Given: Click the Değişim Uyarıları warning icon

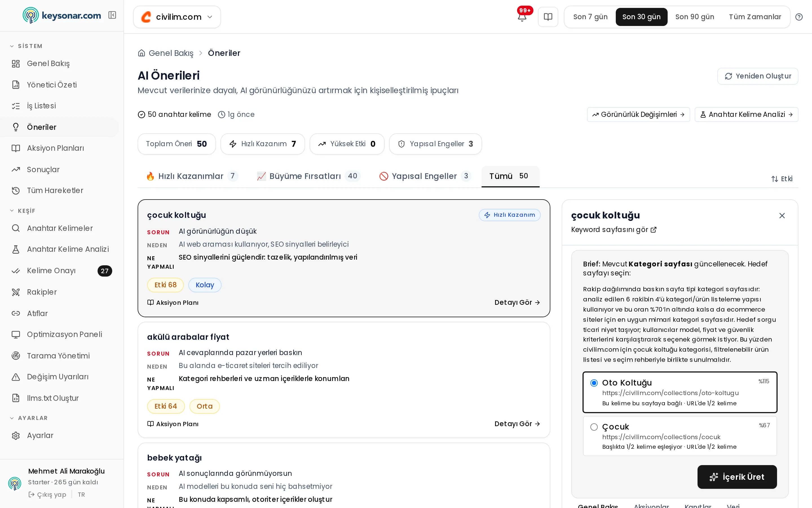Looking at the screenshot, I should pos(16,377).
